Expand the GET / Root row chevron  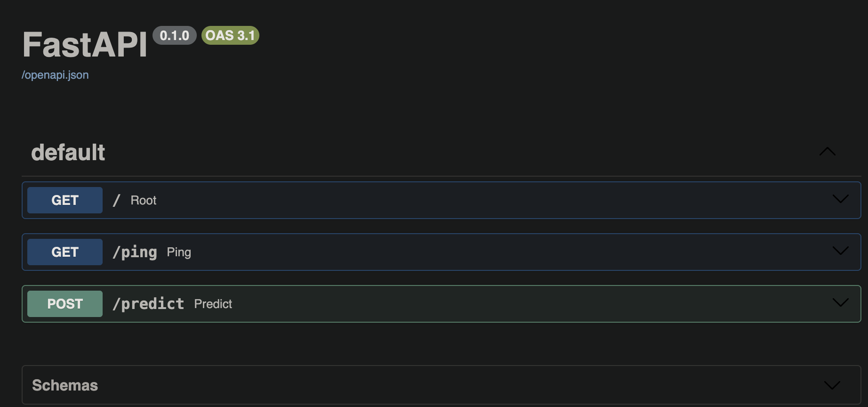click(840, 199)
